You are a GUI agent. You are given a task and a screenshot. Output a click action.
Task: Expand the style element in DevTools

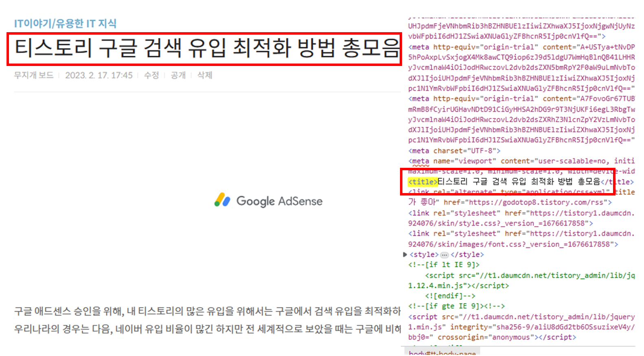(405, 255)
